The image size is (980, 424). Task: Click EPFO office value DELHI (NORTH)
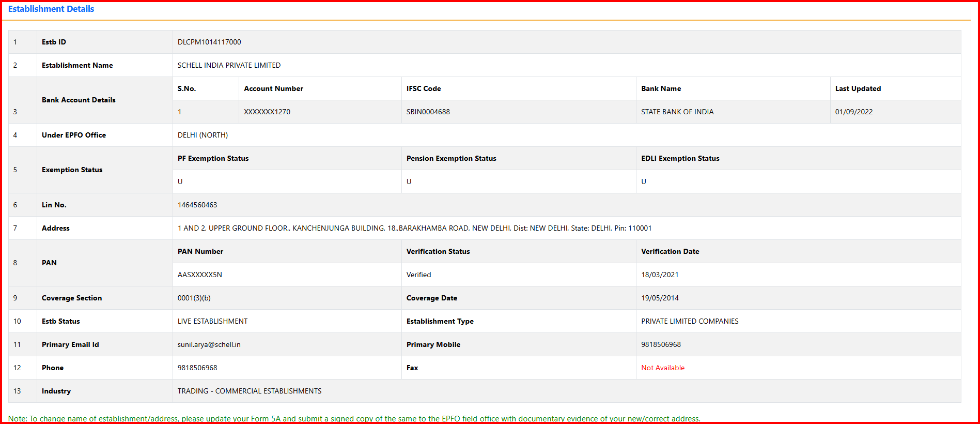click(203, 135)
